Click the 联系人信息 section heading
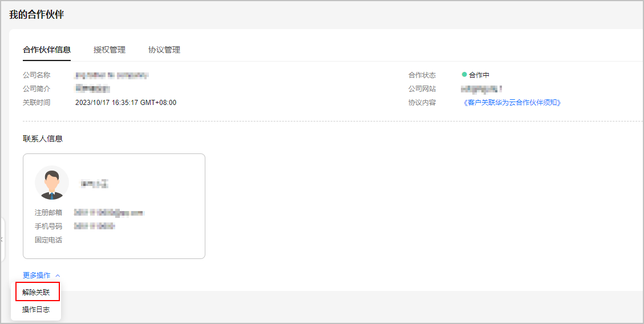This screenshot has width=644, height=324. click(43, 139)
